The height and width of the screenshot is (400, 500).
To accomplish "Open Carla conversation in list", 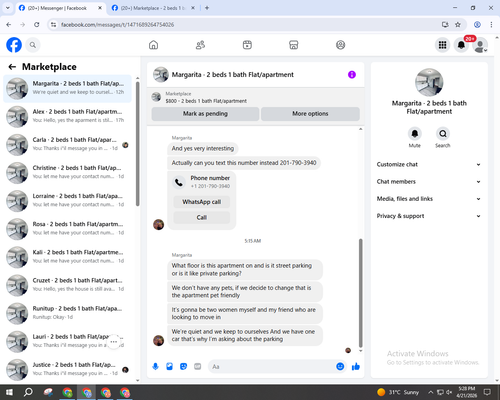I will click(67, 145).
